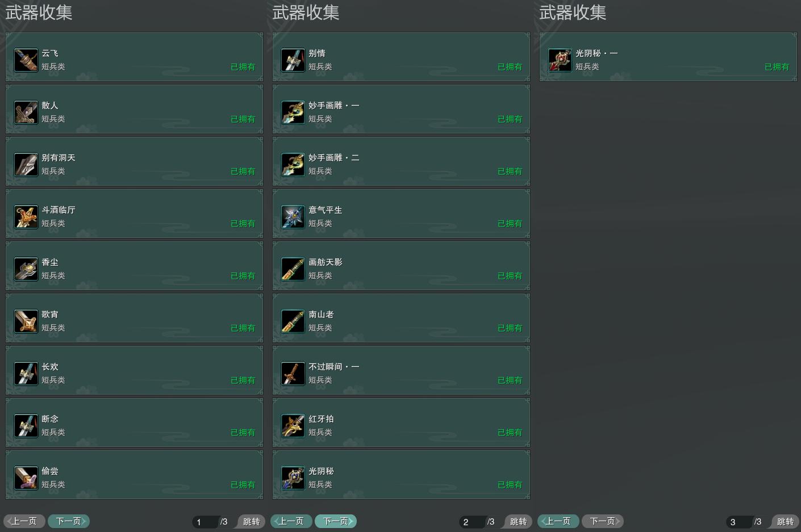801x532 pixels.
Task: Click the 云飞 weapon icon
Action: tap(26, 60)
